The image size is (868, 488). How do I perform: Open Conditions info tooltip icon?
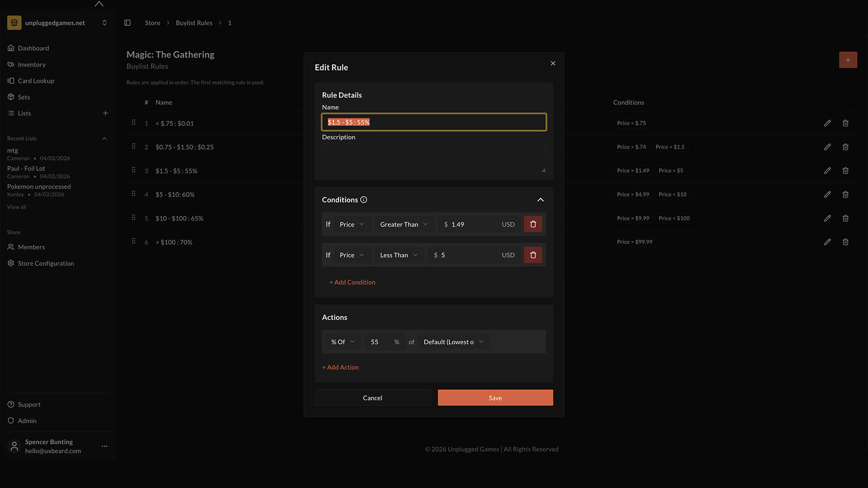pos(364,200)
